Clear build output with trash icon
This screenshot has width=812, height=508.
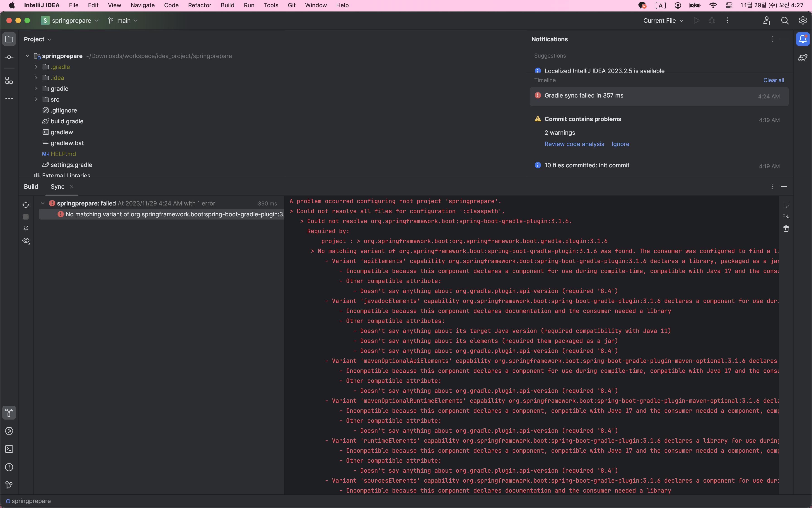coord(786,229)
